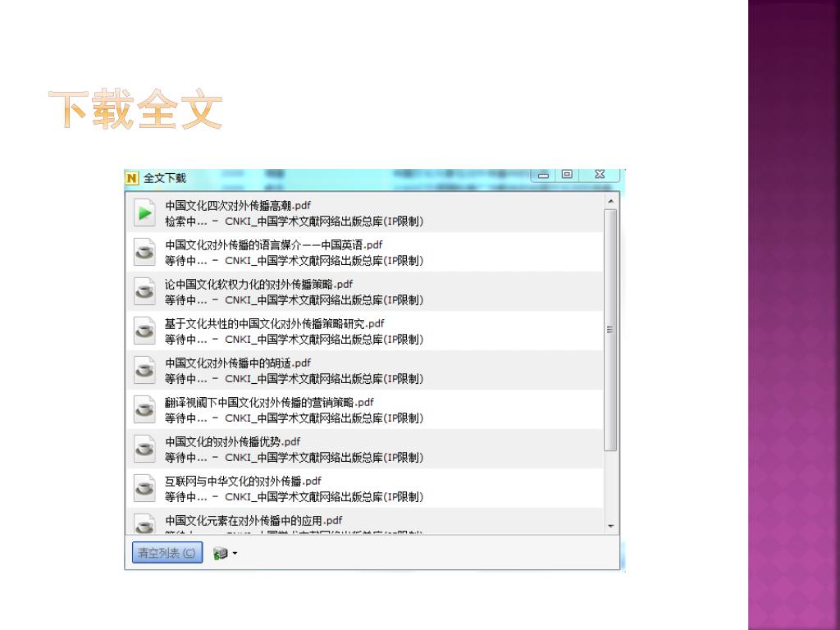Click the waiting cup icon for 中国文化对外传播的语言媒介——中国英语.pdf
The width and height of the screenshot is (840, 630).
[x=144, y=252]
